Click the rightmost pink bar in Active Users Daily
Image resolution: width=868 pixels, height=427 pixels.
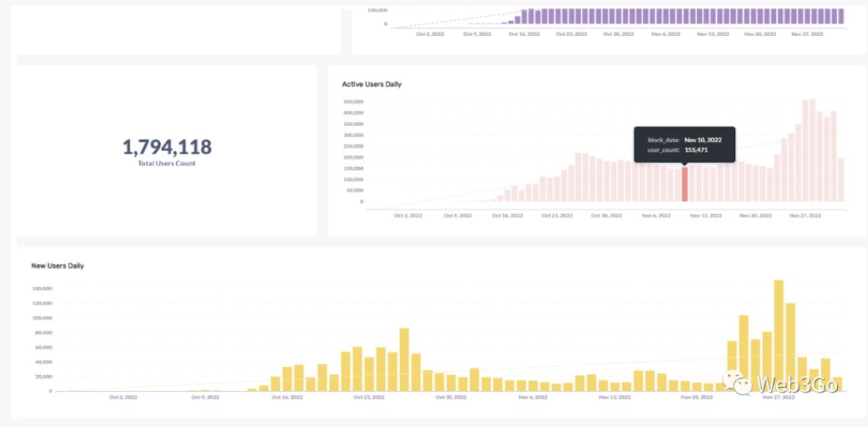coord(840,180)
